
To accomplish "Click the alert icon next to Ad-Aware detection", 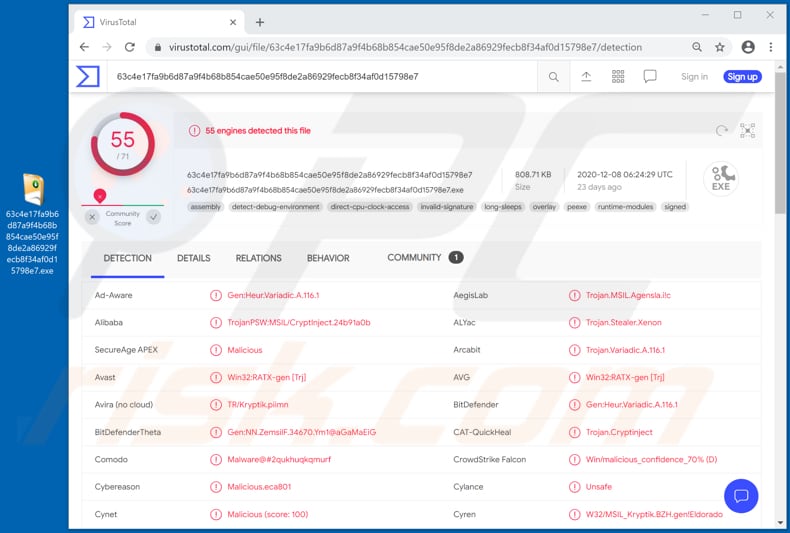I will 216,295.
